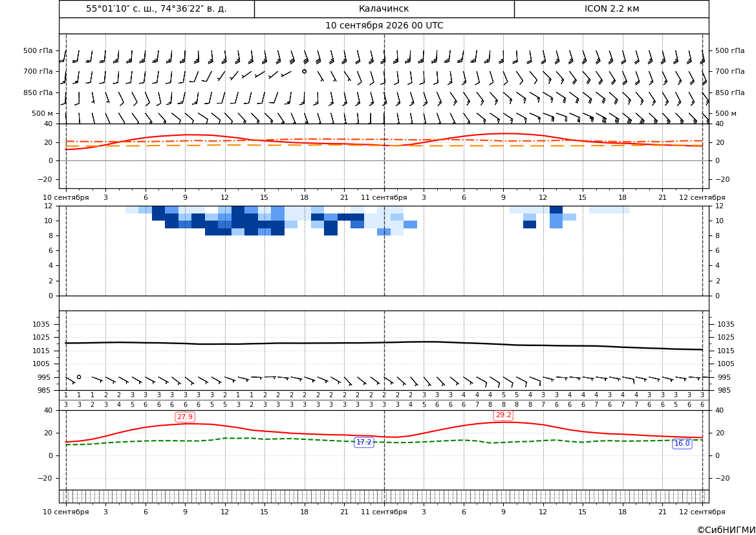
Task: Click the 500 гПа label on left axis
Action: [x=38, y=50]
